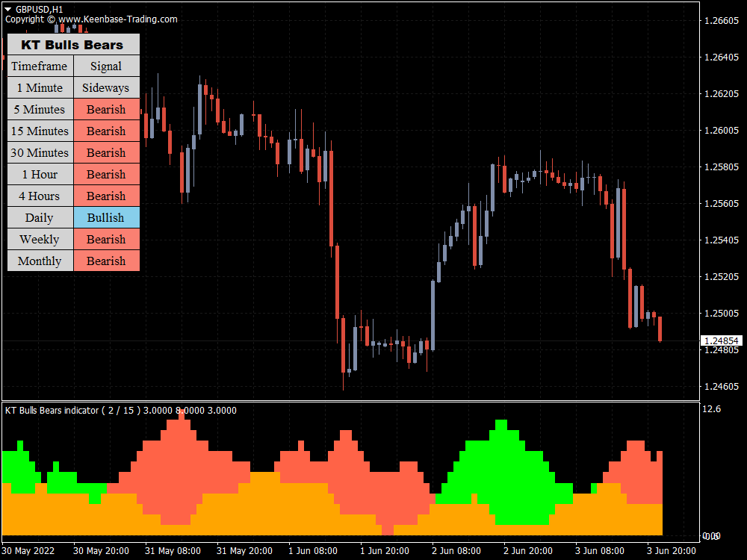Viewport: 747px width, 560px height.
Task: Click the 1.26005 price axis label
Action: [722, 130]
